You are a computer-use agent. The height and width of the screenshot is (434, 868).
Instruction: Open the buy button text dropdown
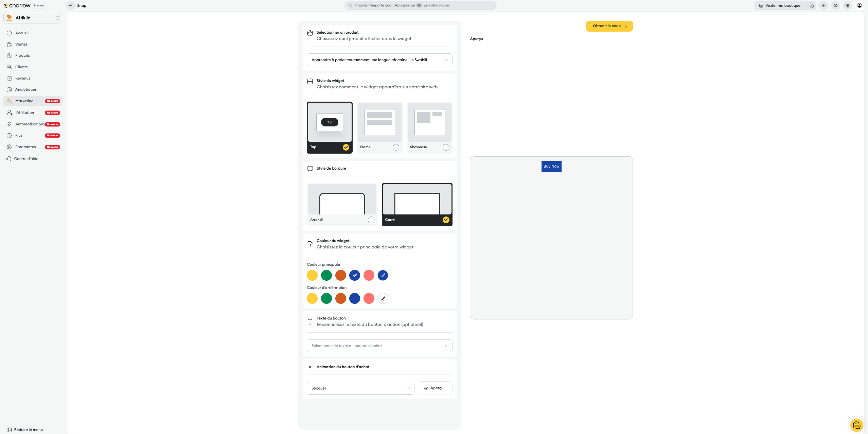click(x=379, y=346)
